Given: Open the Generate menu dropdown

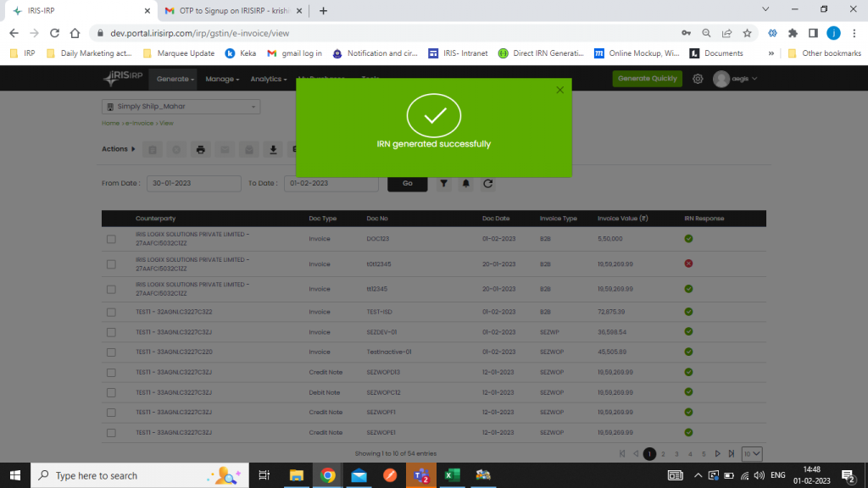Looking at the screenshot, I should (173, 78).
